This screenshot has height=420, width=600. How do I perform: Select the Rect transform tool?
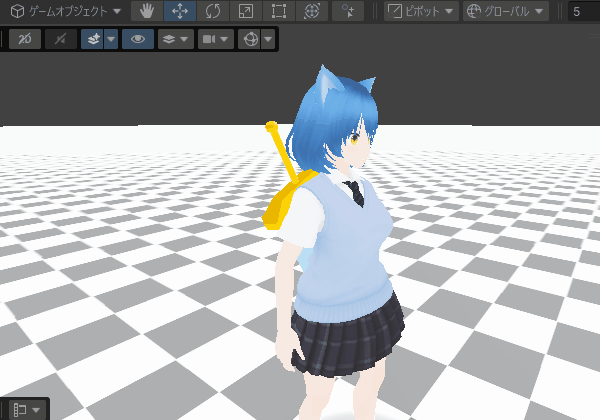[279, 11]
